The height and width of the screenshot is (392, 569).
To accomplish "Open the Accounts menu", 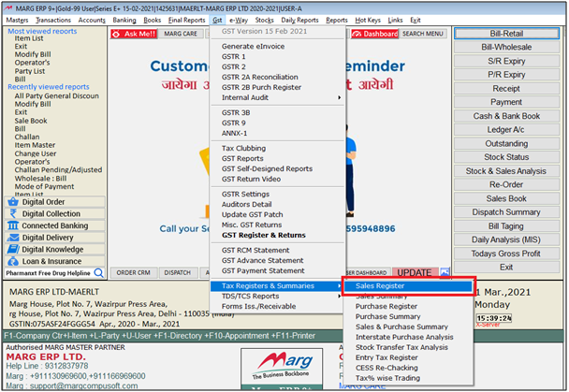I will 92,20.
